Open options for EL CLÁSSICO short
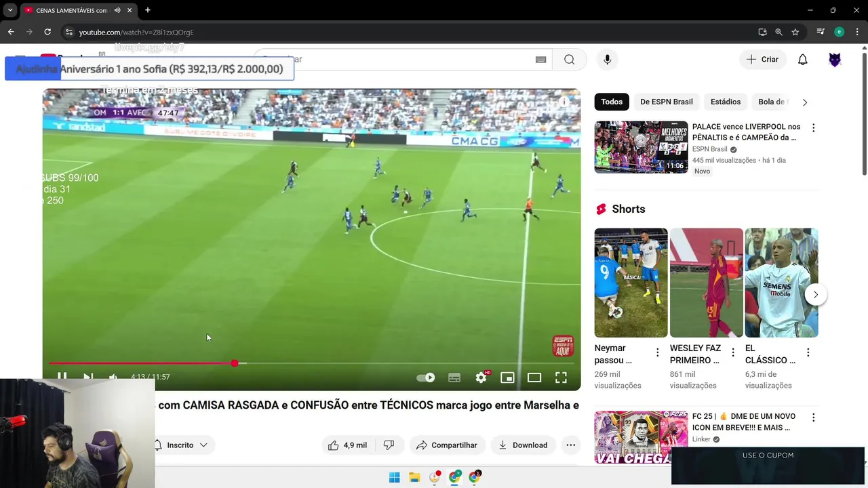Screen dimensions: 868x488 point(808,352)
